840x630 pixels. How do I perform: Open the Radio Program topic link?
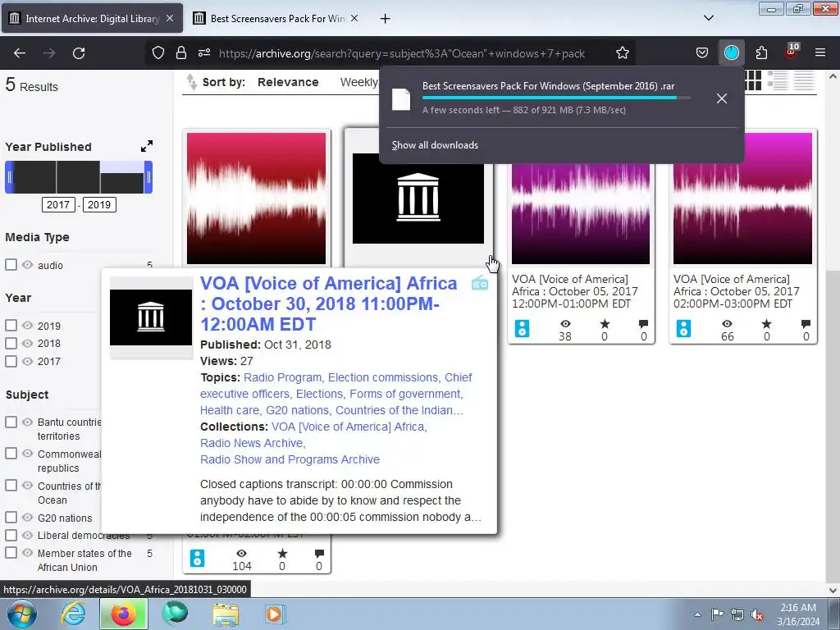coord(282,377)
